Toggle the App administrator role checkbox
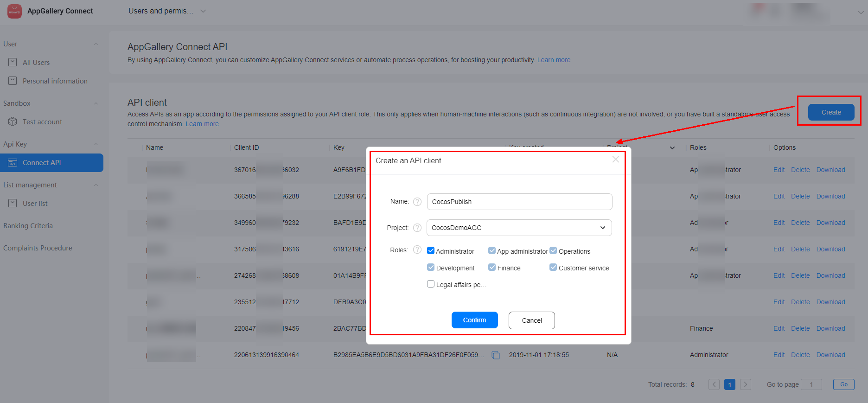This screenshot has width=868, height=403. click(x=492, y=250)
